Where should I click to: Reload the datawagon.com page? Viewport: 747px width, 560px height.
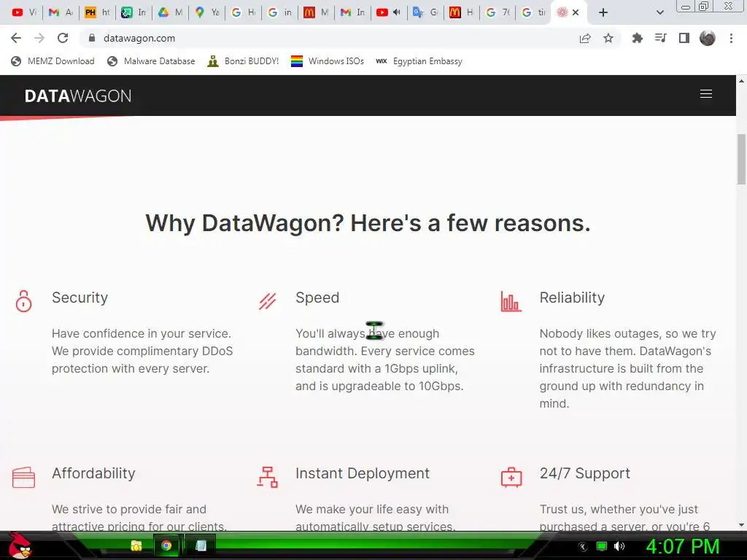[x=63, y=38]
